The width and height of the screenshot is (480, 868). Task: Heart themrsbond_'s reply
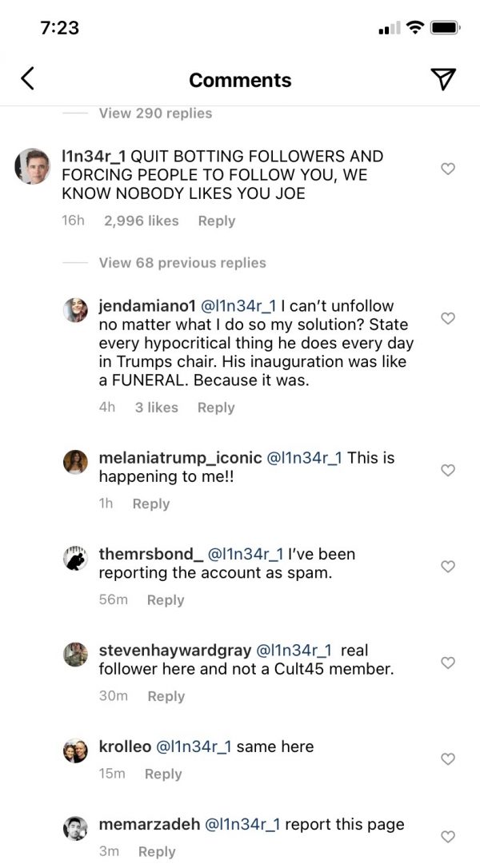coord(448,567)
